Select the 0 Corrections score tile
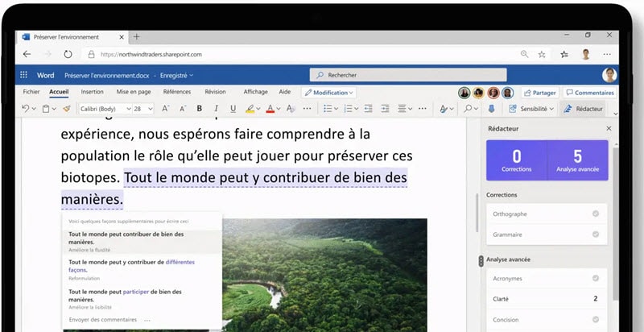This screenshot has width=644, height=332. coord(517,160)
